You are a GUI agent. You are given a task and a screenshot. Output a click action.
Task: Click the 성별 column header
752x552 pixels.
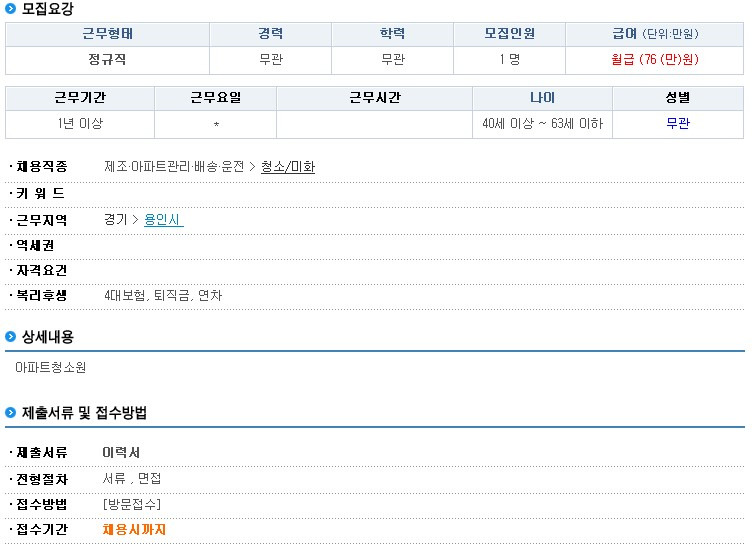coord(677,98)
